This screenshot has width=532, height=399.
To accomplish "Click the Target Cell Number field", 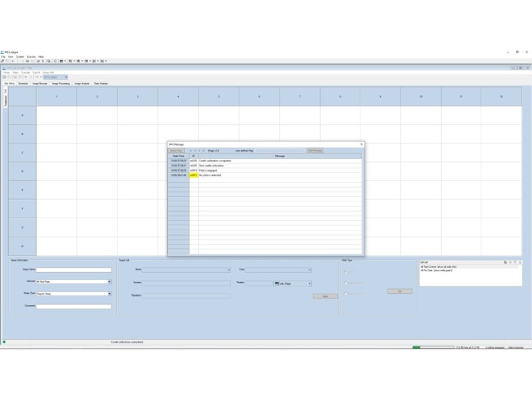I will click(x=186, y=283).
